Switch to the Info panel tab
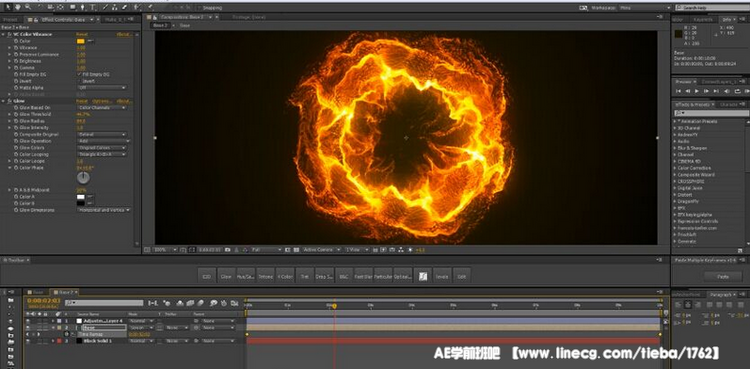This screenshot has width=750, height=369. pyautogui.click(x=726, y=20)
